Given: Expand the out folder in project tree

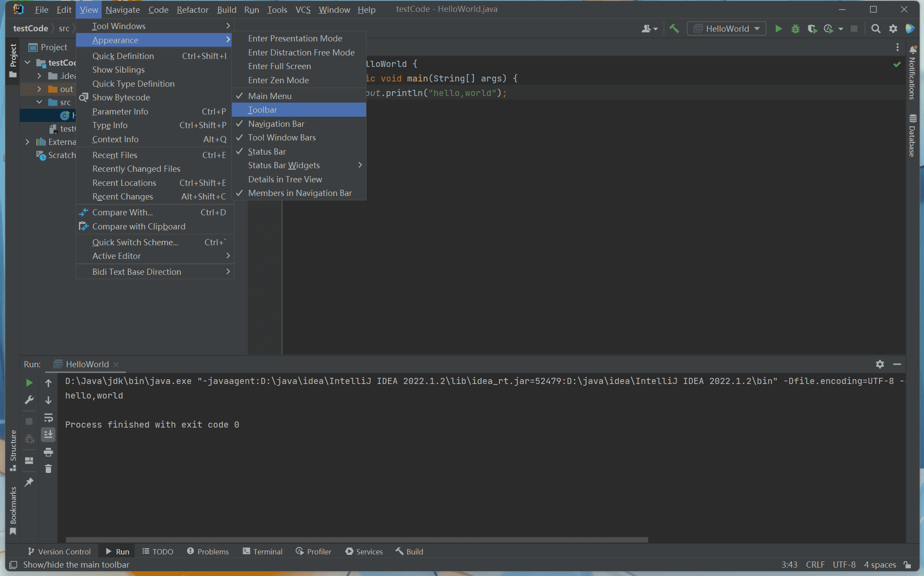Looking at the screenshot, I should tap(39, 89).
